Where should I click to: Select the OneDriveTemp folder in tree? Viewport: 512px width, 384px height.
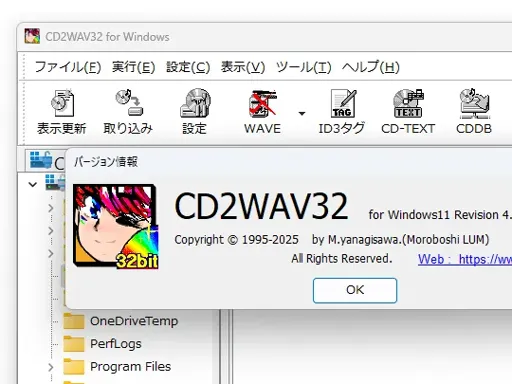(x=134, y=321)
